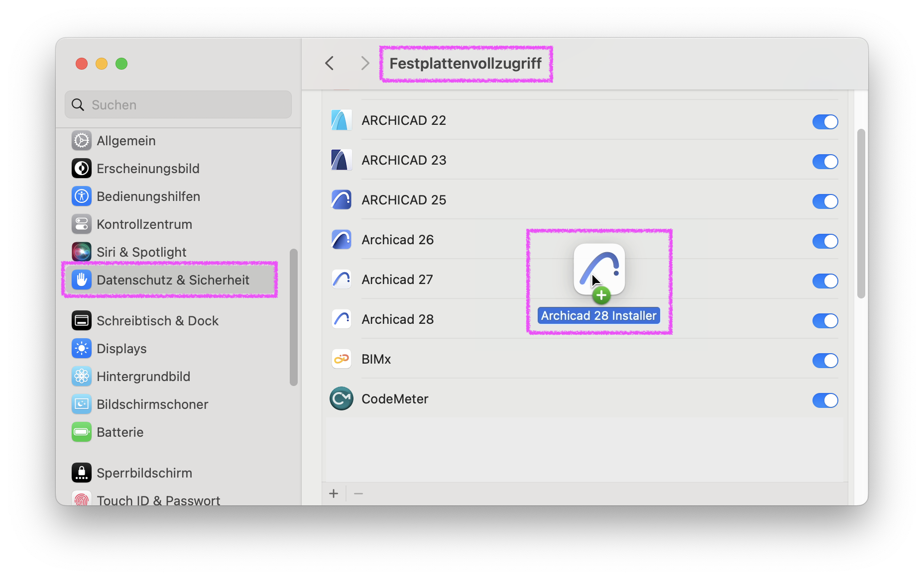
Task: Click the Schreibtisch & Dock icon
Action: pos(82,321)
